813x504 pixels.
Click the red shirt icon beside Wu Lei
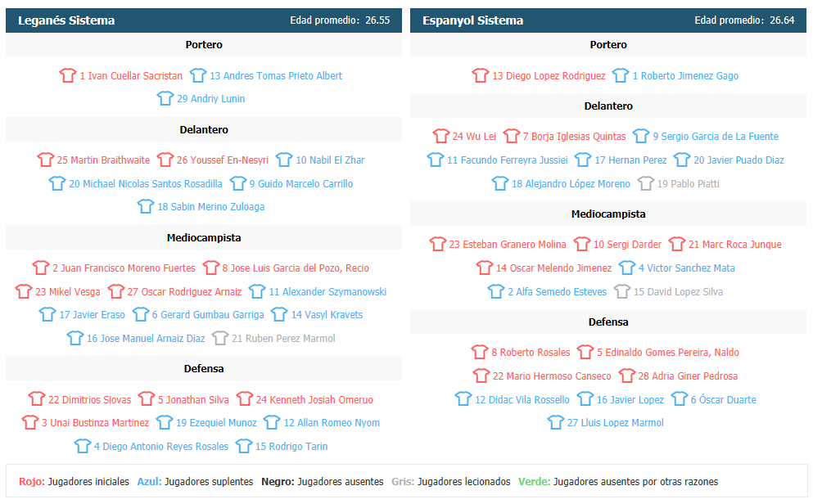click(441, 136)
